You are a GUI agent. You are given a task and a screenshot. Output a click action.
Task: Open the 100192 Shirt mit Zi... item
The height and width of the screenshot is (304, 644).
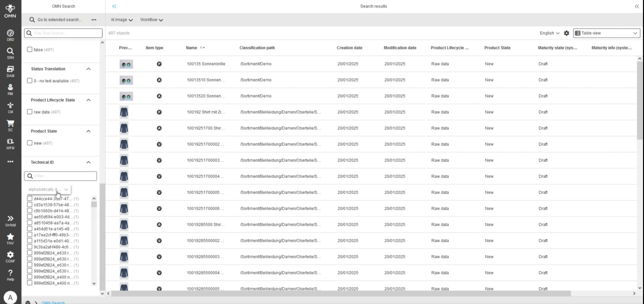pyautogui.click(x=206, y=112)
